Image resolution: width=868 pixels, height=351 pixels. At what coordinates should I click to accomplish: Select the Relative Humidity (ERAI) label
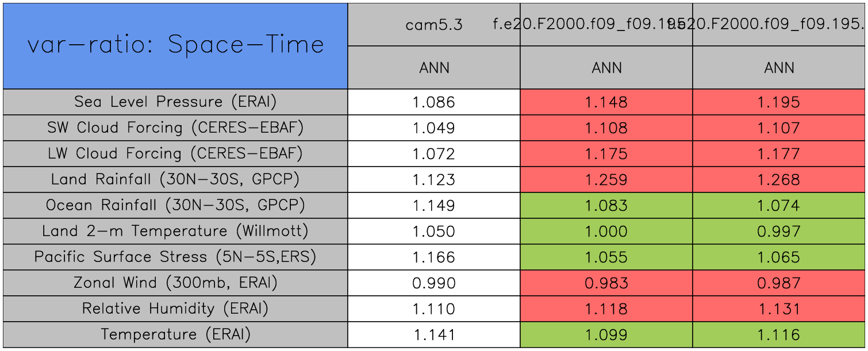pyautogui.click(x=175, y=308)
